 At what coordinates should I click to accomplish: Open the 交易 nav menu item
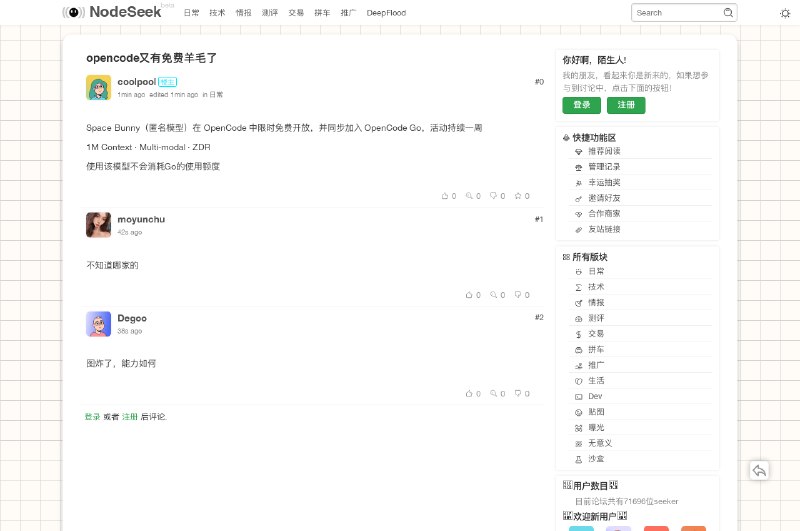click(296, 13)
